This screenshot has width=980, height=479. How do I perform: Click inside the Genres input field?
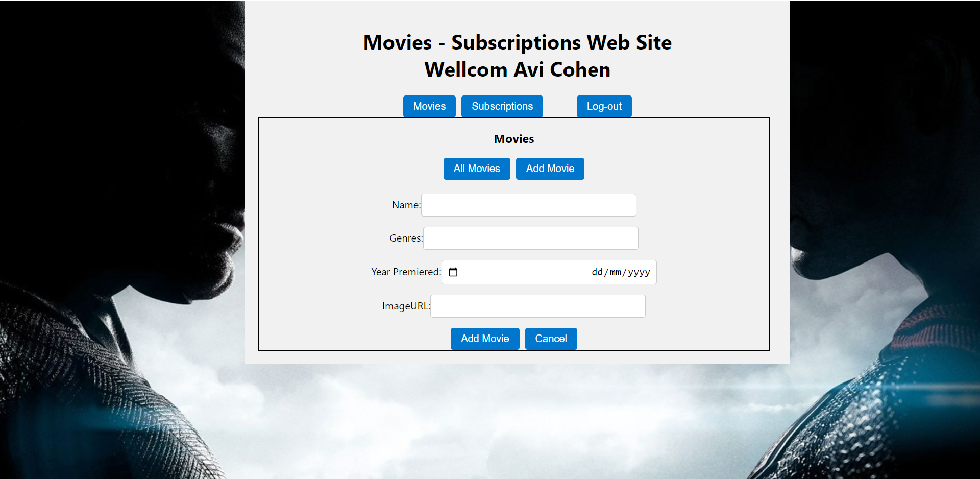[530, 238]
